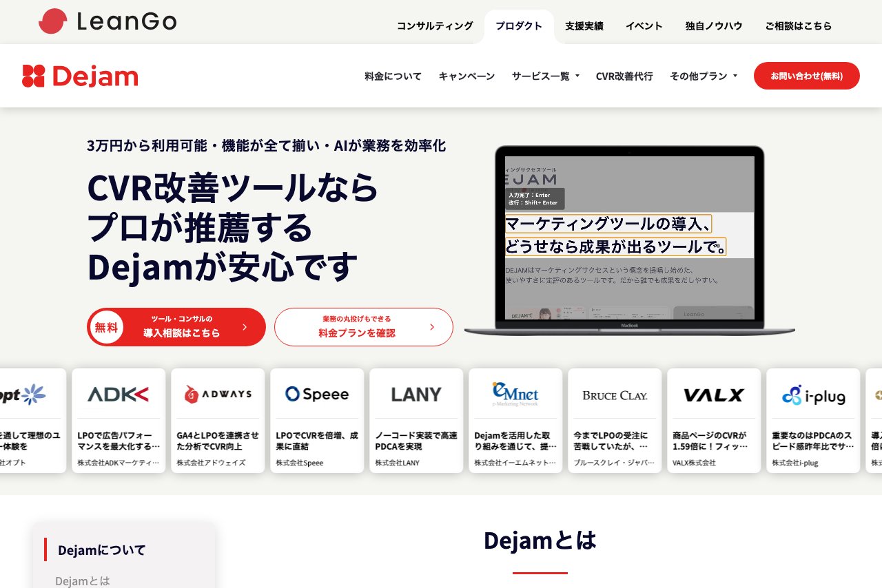
Task: Click the 導入相談はこちら button
Action: point(176,327)
